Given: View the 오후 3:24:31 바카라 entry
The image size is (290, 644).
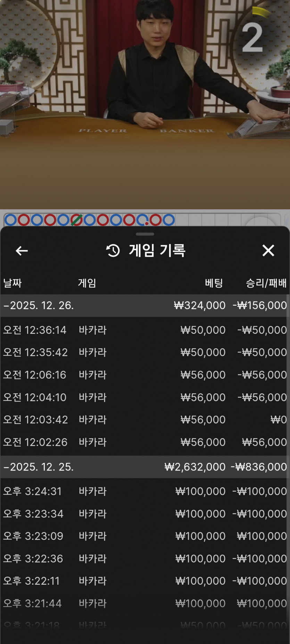Looking at the screenshot, I should click(x=145, y=491).
